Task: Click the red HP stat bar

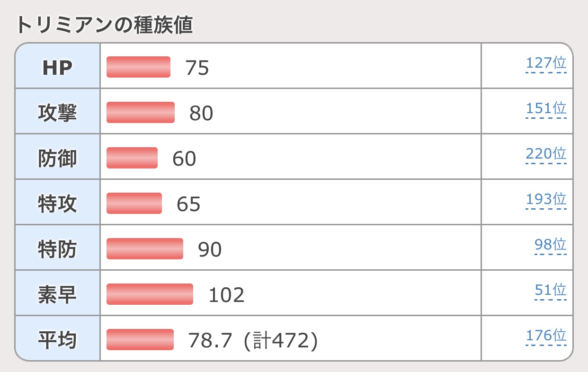Action: (138, 67)
